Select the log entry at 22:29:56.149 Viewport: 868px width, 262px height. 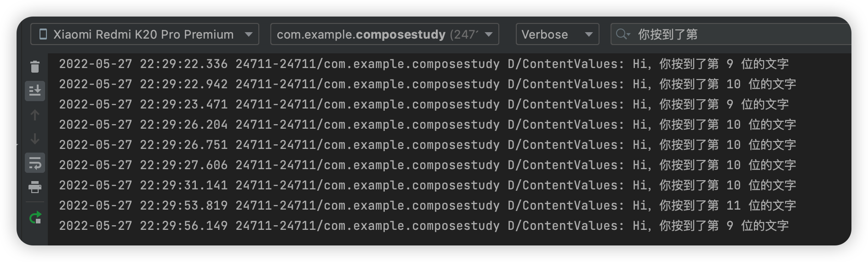(423, 226)
